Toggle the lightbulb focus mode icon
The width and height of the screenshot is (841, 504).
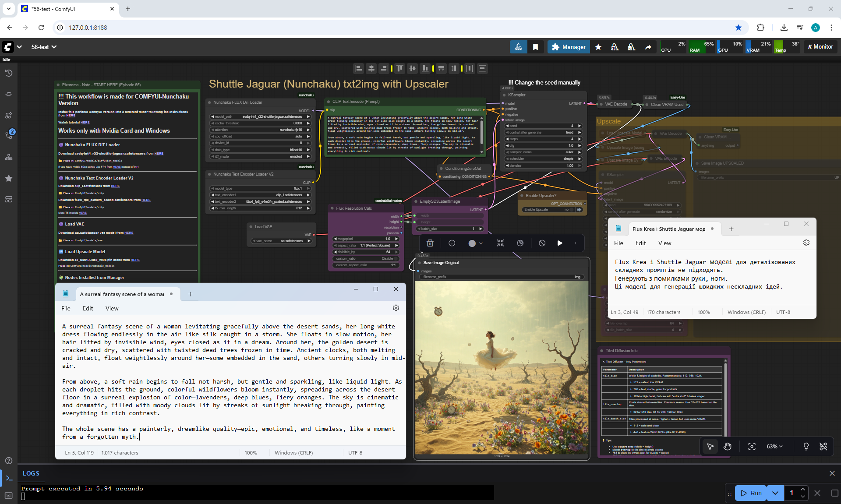pos(806,447)
